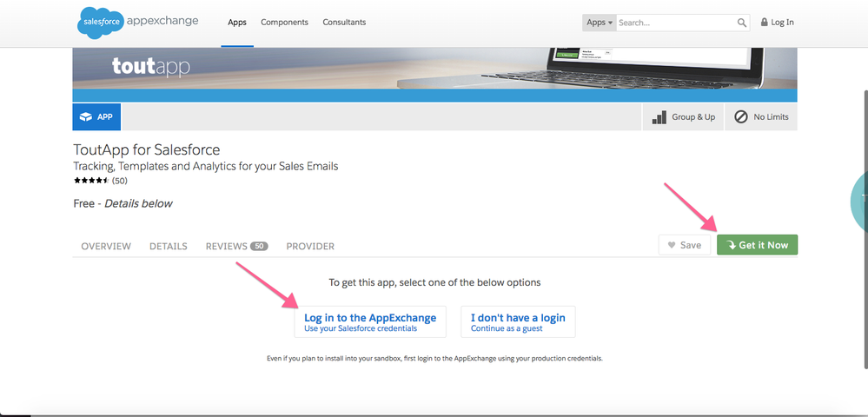Choose Log in to the AppExchange
Viewport: 868px width, 417px height.
[x=370, y=322]
